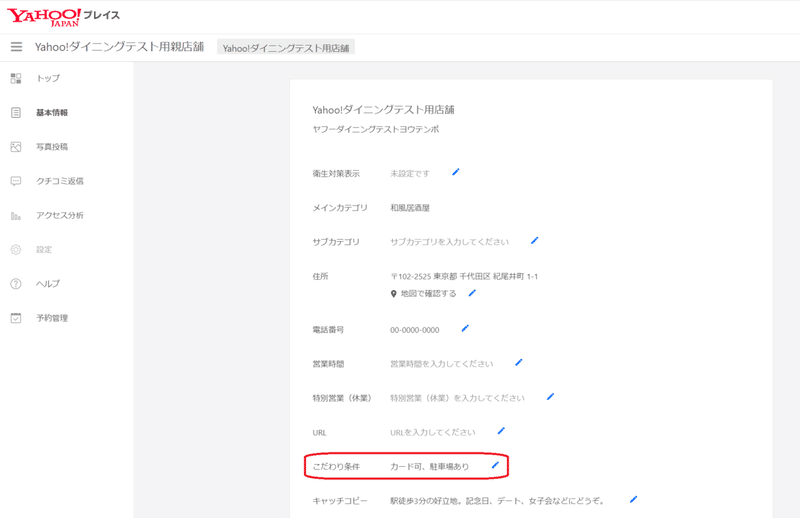
Task: Click the 基本情報 document icon
Action: click(x=16, y=112)
